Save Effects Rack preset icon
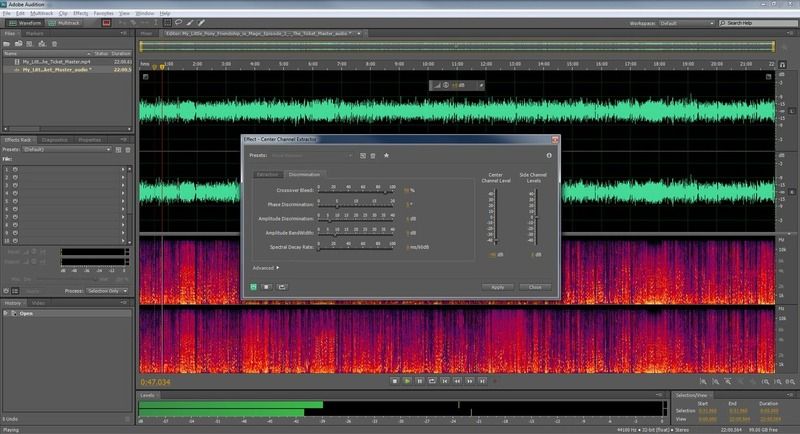This screenshot has width=800, height=434. coord(118,150)
